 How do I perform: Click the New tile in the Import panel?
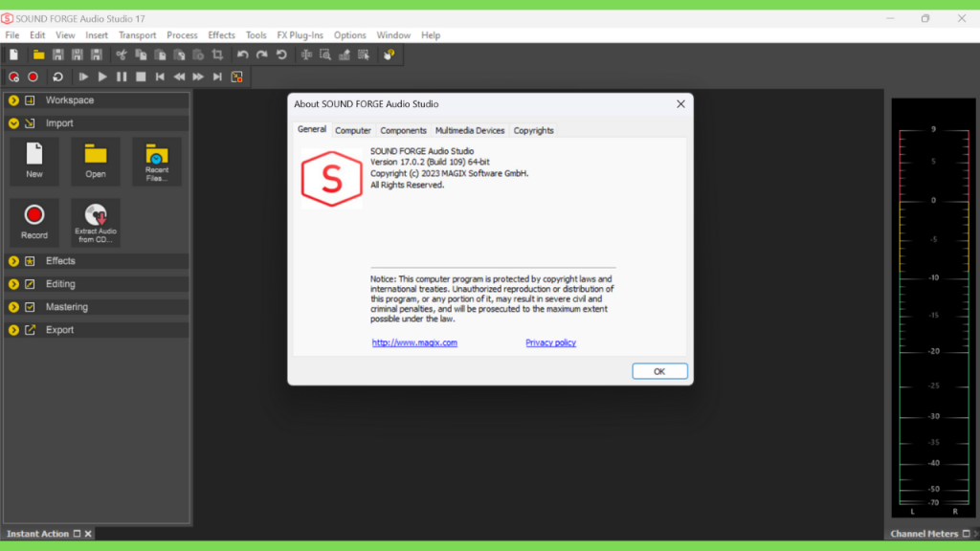[x=34, y=161]
